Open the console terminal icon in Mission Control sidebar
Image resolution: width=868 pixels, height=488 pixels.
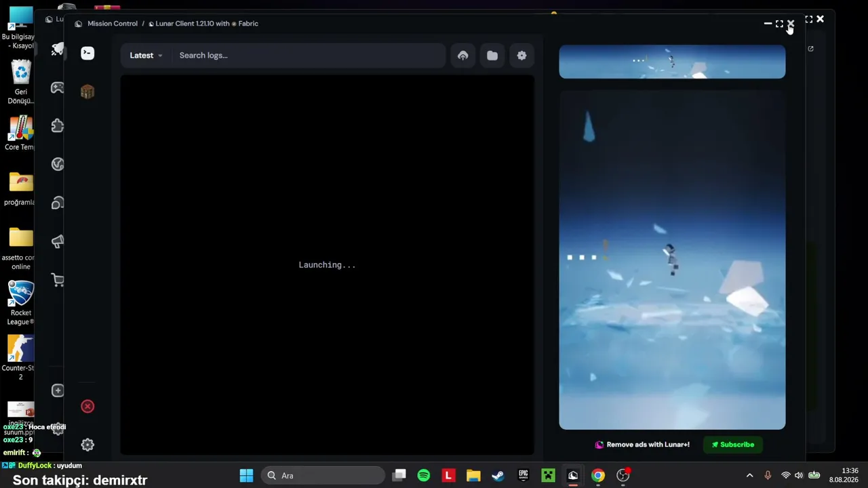87,54
